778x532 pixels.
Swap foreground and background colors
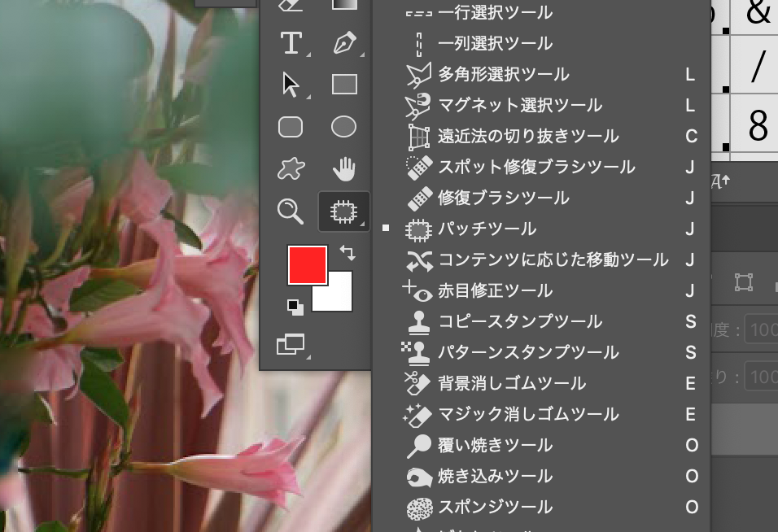pos(348,254)
